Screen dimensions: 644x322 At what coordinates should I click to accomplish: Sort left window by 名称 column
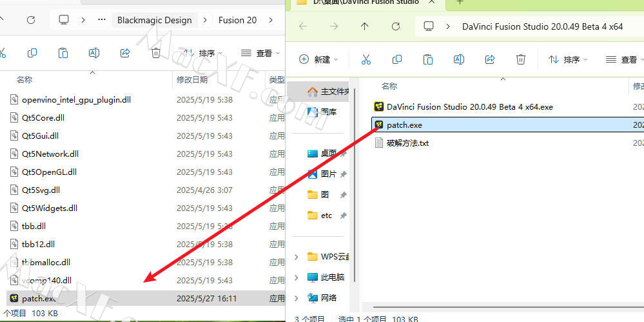(24, 80)
